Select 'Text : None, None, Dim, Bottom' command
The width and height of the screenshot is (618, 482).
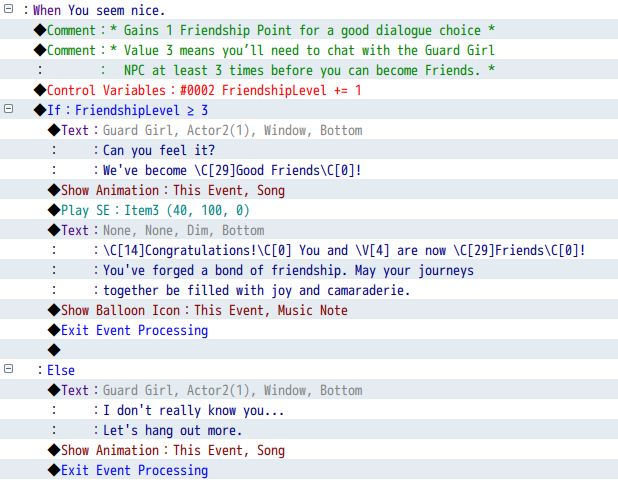309,230
